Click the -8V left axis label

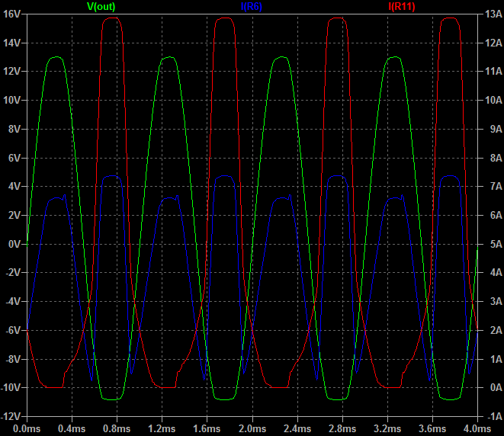13,359
